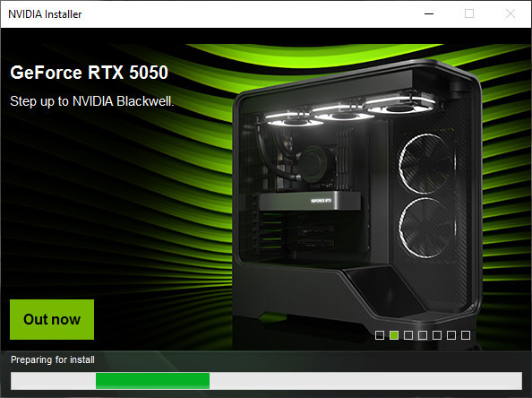Click the Preparing for install status text
This screenshot has height=398, width=532.
[53, 359]
